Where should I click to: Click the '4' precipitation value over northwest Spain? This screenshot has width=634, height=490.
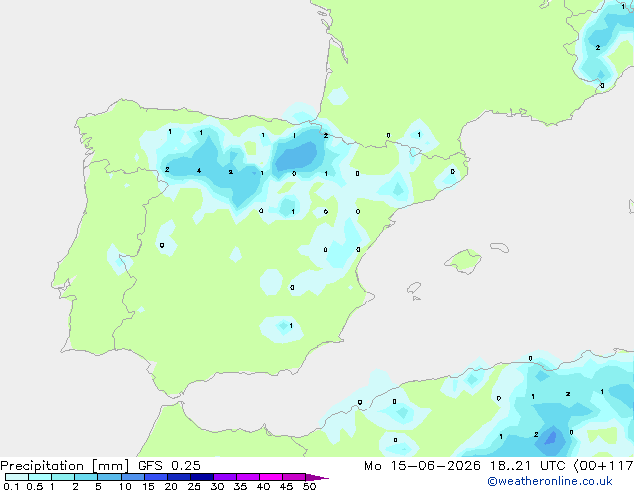click(x=199, y=171)
